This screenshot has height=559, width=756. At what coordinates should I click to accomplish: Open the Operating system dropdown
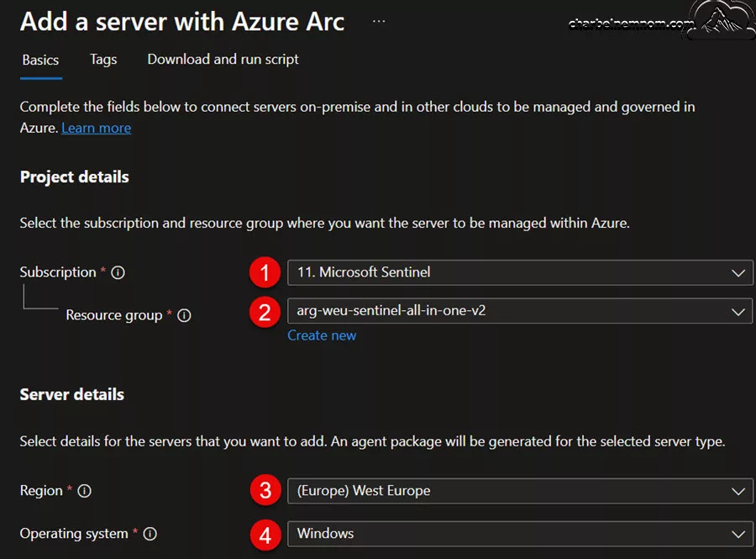[x=520, y=534]
